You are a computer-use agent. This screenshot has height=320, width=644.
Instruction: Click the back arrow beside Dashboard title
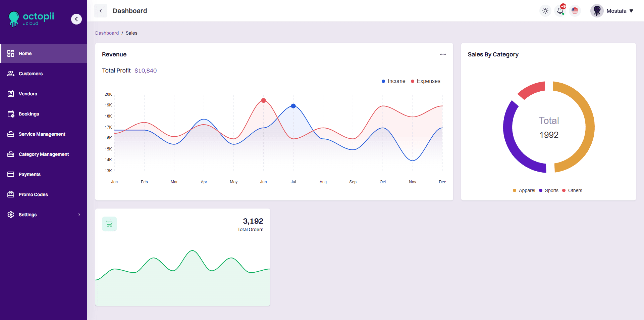point(101,11)
